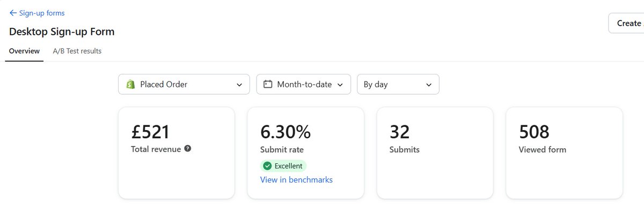Image resolution: width=644 pixels, height=204 pixels.
Task: Select the 32 submits value
Action: tap(400, 132)
